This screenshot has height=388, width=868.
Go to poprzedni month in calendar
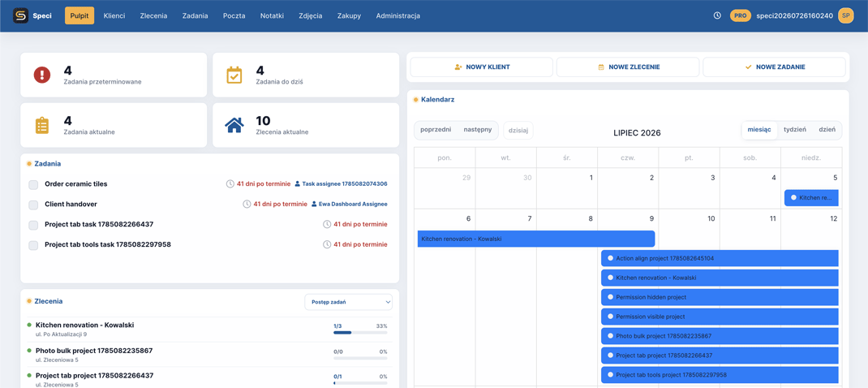tap(436, 130)
